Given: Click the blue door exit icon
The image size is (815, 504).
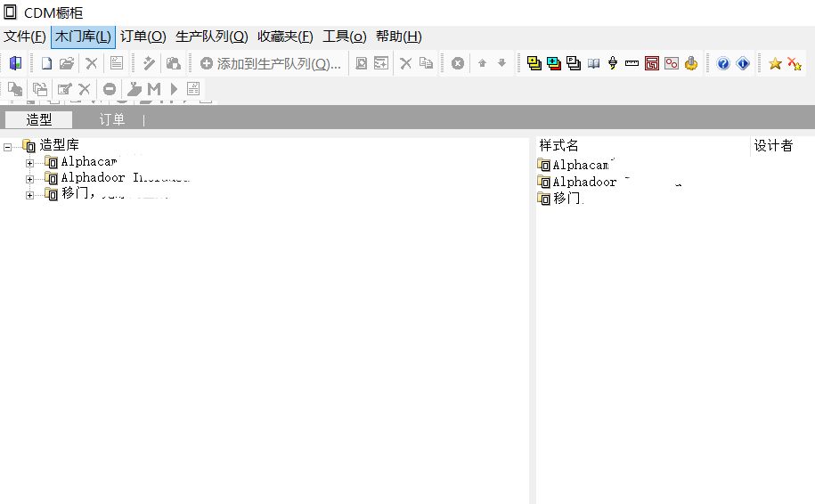Looking at the screenshot, I should click(16, 63).
